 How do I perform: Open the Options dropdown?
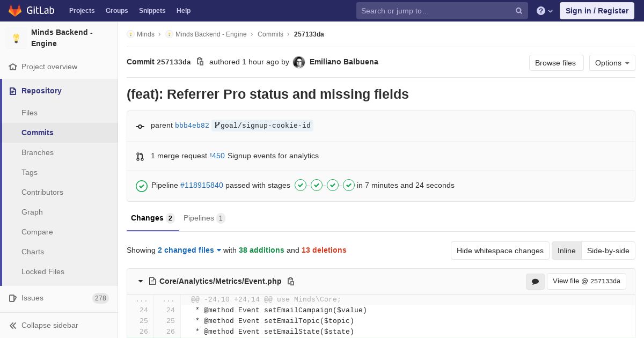[612, 63]
